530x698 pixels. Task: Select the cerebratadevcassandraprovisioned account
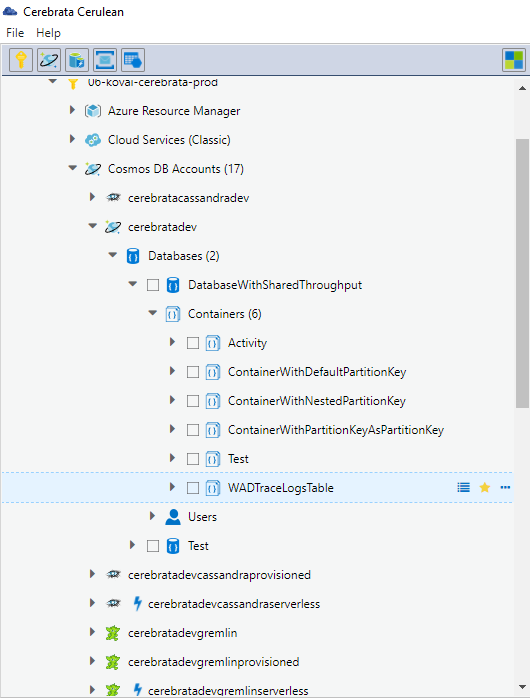point(219,575)
